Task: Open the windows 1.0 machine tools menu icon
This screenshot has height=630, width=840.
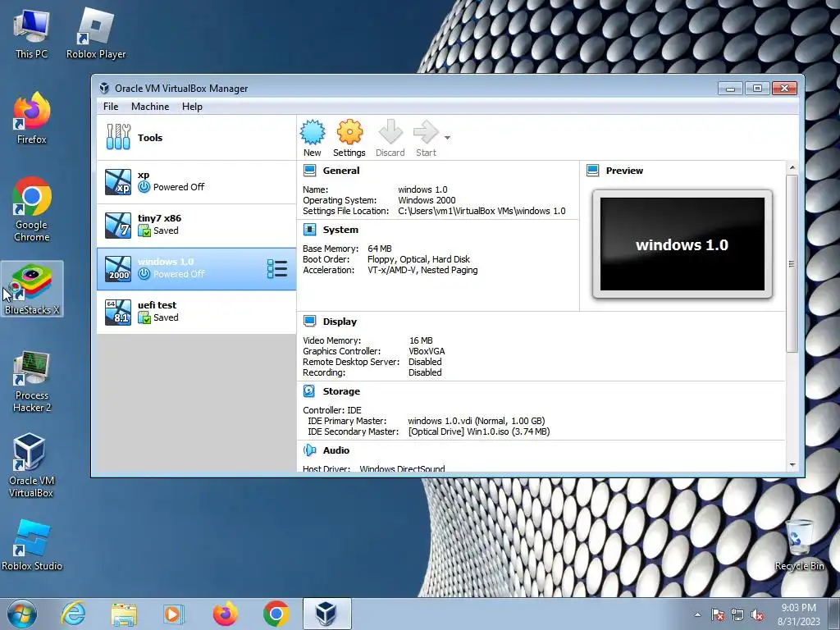Action: [x=277, y=269]
